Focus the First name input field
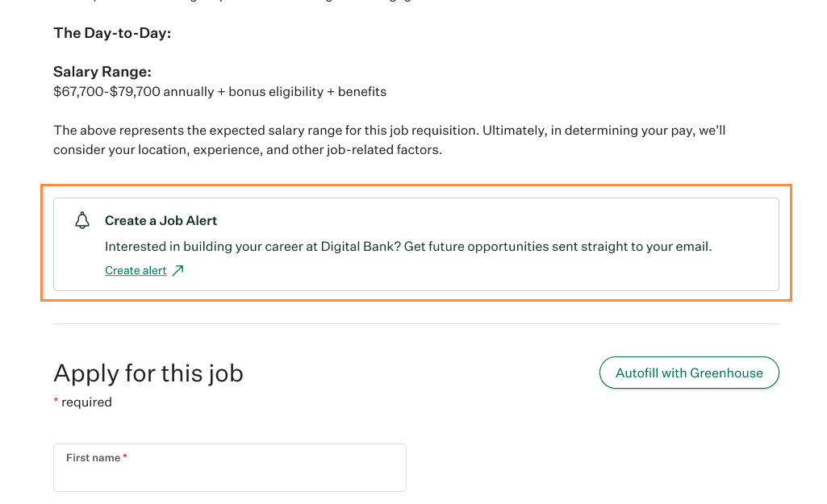827x504 pixels. (229, 468)
